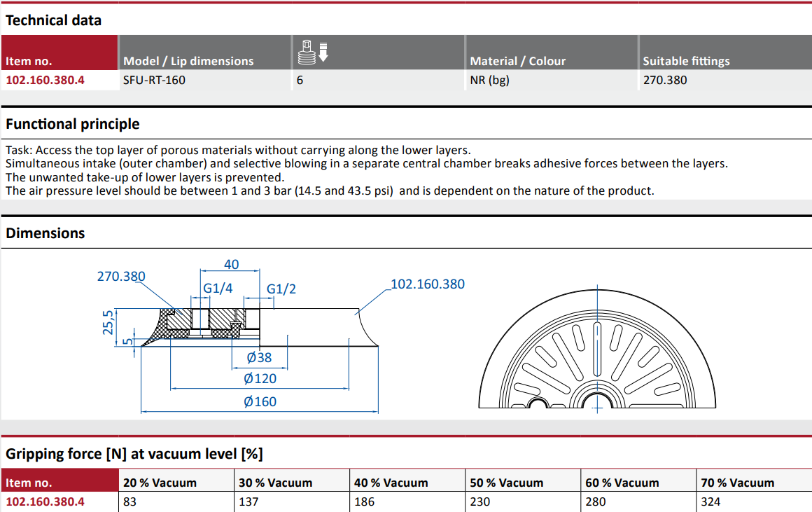Select the line starting "The air pressure level should be"
This screenshot has height=512, width=812.
(x=330, y=191)
